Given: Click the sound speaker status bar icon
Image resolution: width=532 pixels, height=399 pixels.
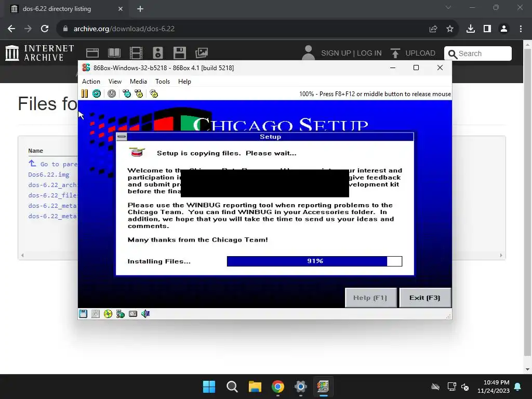Looking at the screenshot, I should coord(145,314).
